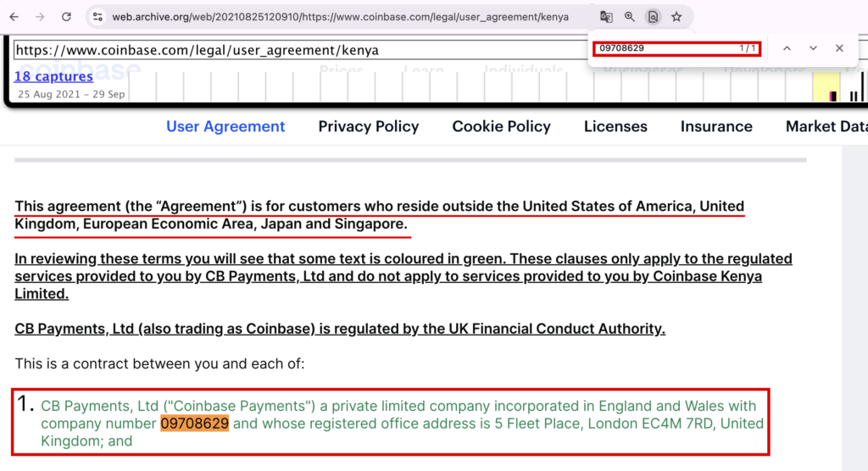
Task: Click the Wayback Machine URL field
Action: tap(299, 50)
